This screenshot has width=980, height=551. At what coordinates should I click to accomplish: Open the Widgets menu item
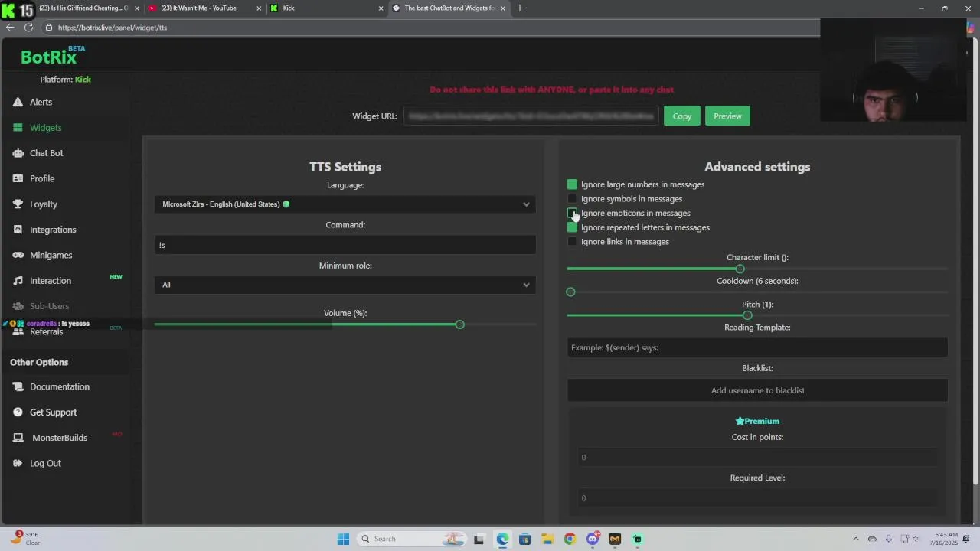(46, 128)
